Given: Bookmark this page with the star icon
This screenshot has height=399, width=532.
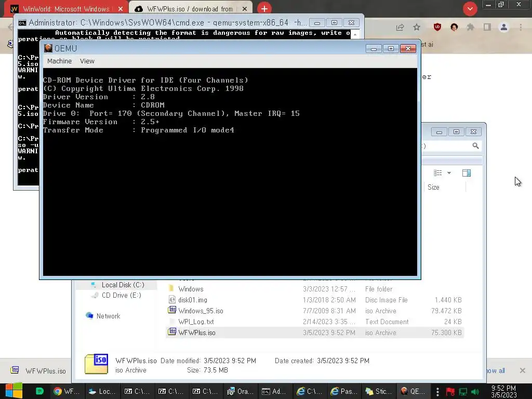Looking at the screenshot, I should pyautogui.click(x=417, y=28).
